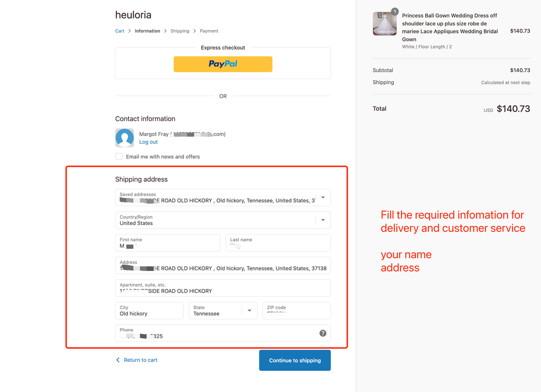Screen dimensions: 541x392
Task: Select the Payment breadcrumb step
Action: click(x=209, y=31)
